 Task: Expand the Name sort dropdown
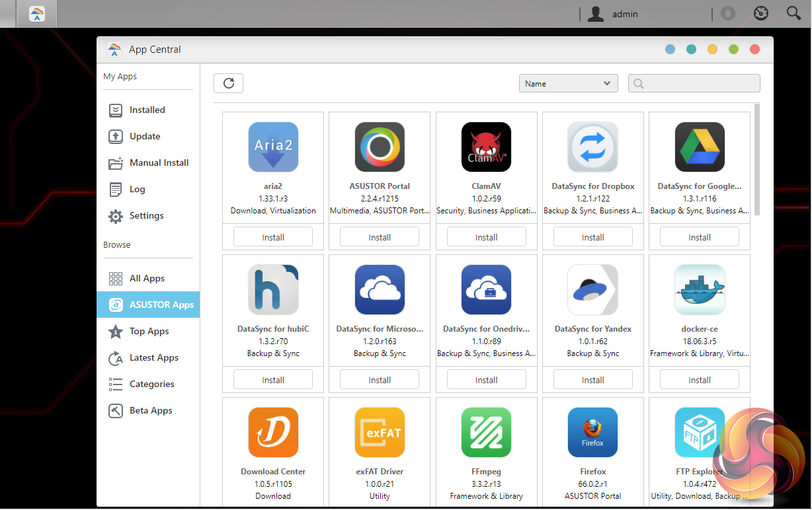(568, 83)
